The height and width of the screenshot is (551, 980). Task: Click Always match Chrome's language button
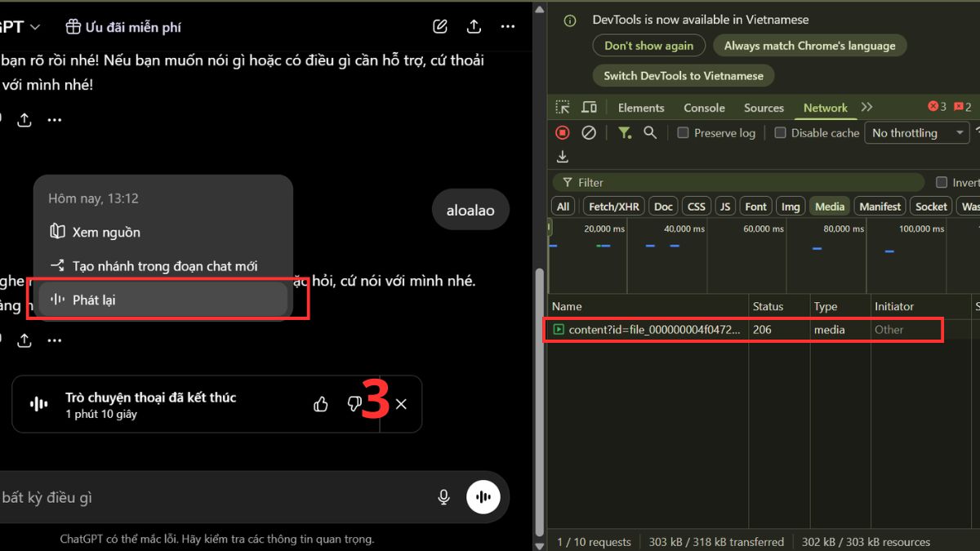[x=809, y=46]
